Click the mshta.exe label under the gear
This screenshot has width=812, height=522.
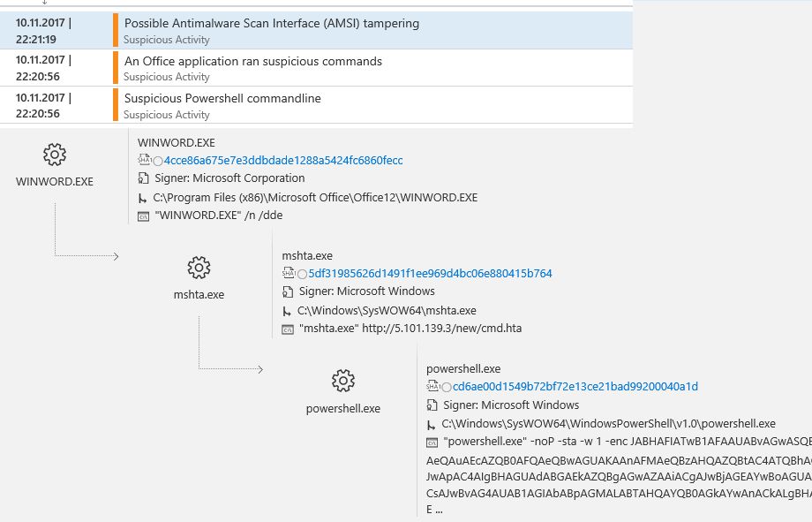coord(199,295)
